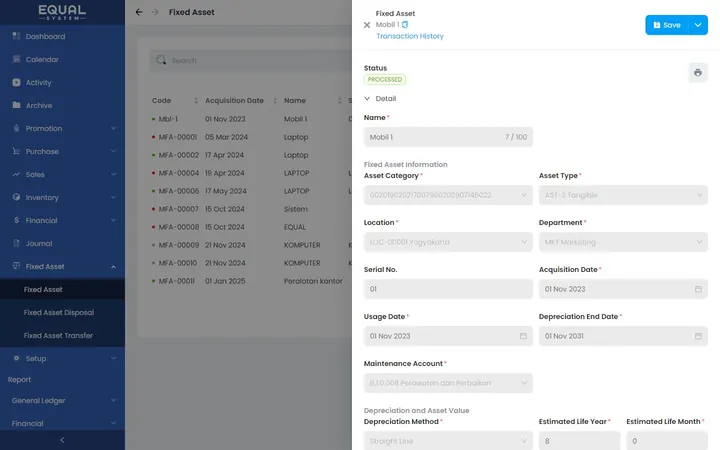Screen dimensions: 720x450
Task: Click the Archive folder icon
Action: click(16, 105)
